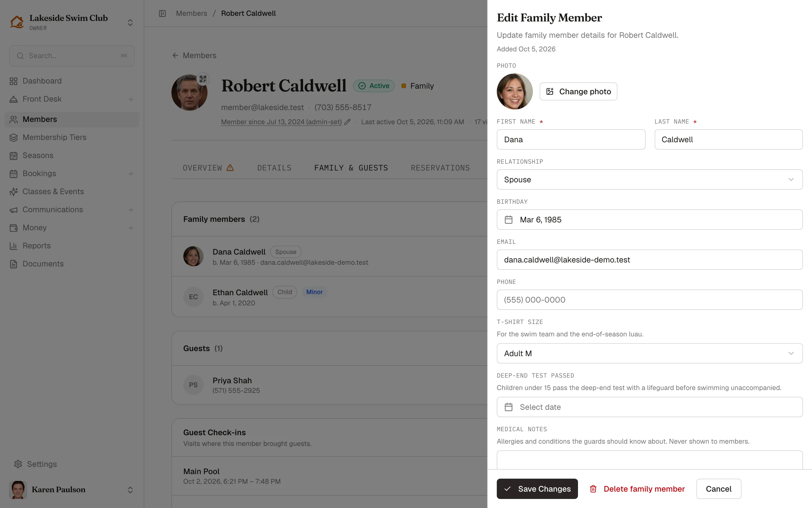
Task: Click the Medical Notes text area
Action: (650, 460)
